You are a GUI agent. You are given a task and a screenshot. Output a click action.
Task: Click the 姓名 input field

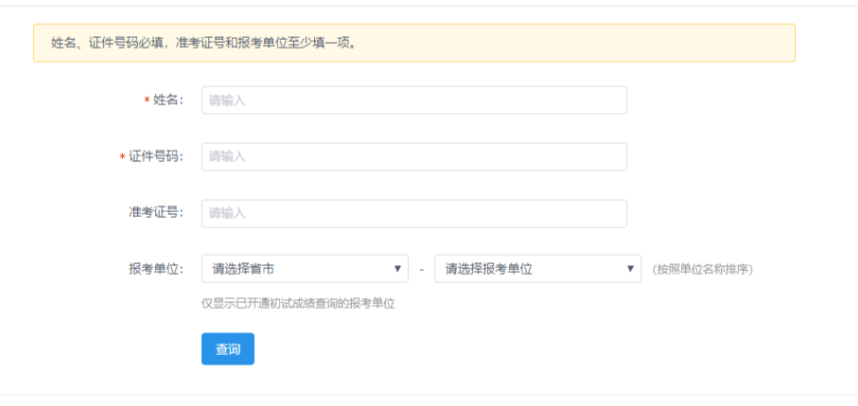click(x=414, y=100)
